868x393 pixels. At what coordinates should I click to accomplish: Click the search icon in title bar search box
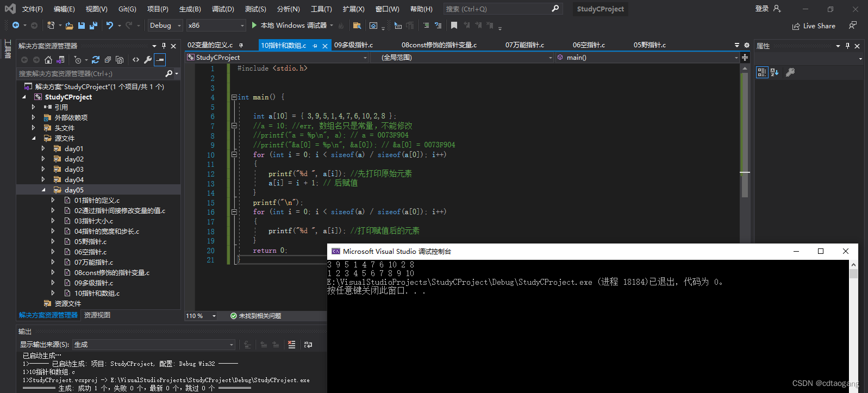(555, 9)
